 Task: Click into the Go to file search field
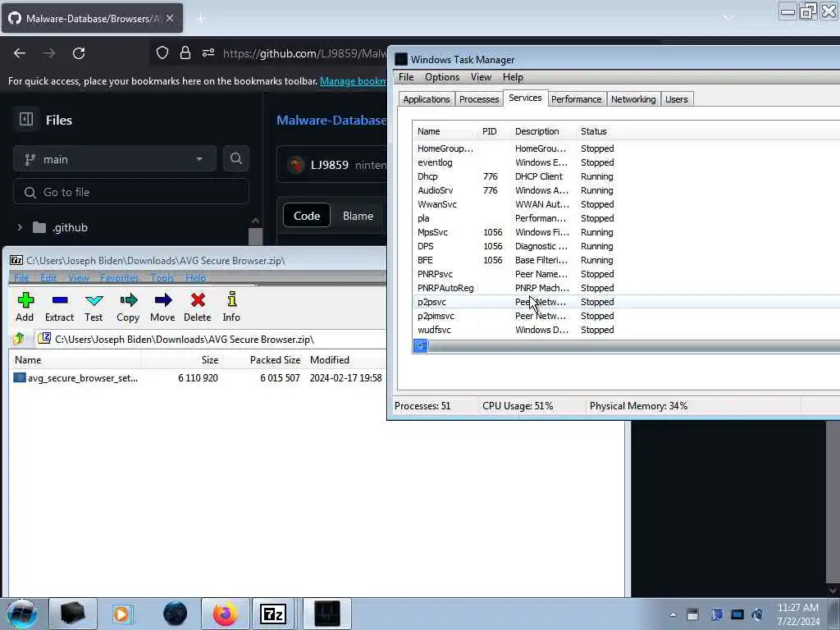click(131, 192)
